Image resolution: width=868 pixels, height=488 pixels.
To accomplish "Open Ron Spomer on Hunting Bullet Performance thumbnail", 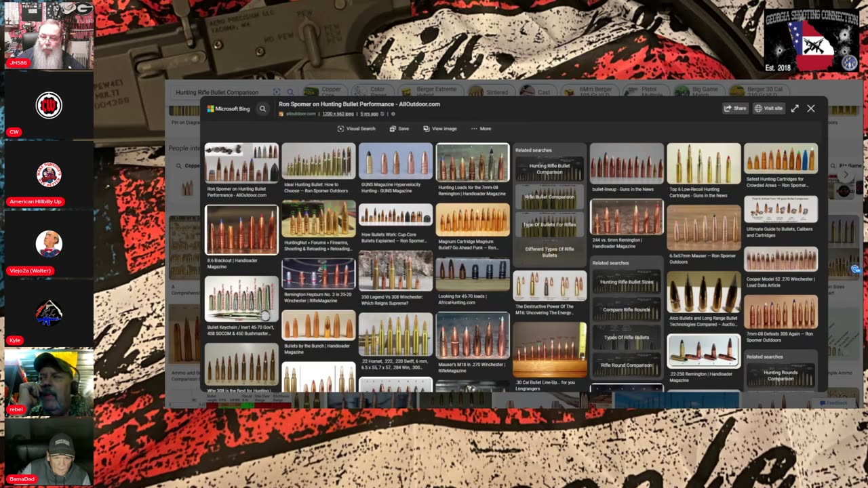I will (x=241, y=163).
